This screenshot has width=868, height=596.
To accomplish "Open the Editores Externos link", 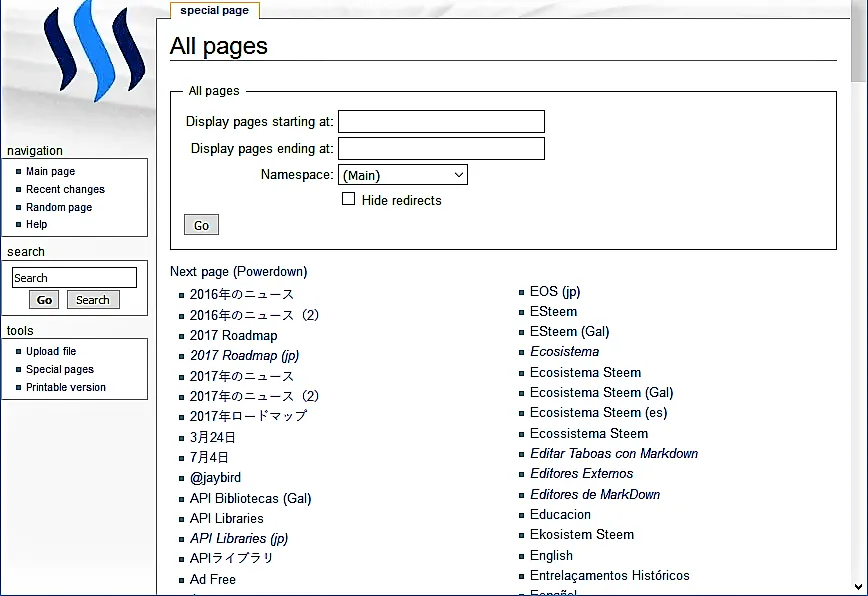I will click(581, 474).
